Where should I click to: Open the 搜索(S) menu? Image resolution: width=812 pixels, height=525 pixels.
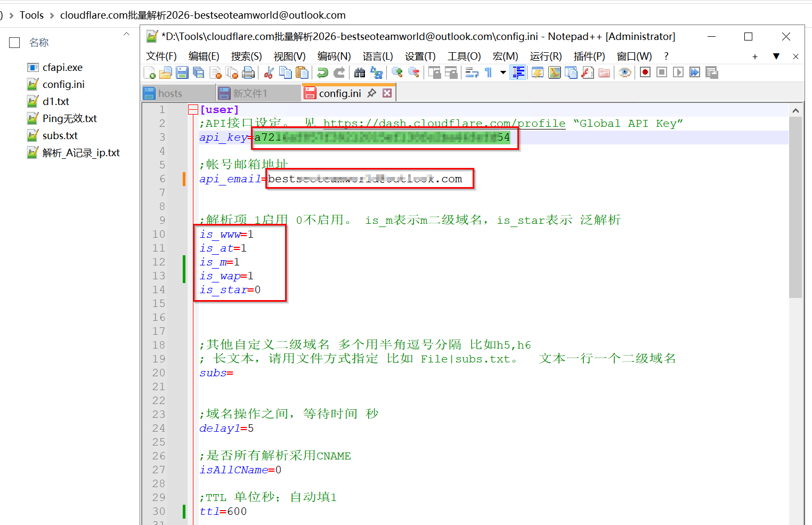click(x=246, y=56)
